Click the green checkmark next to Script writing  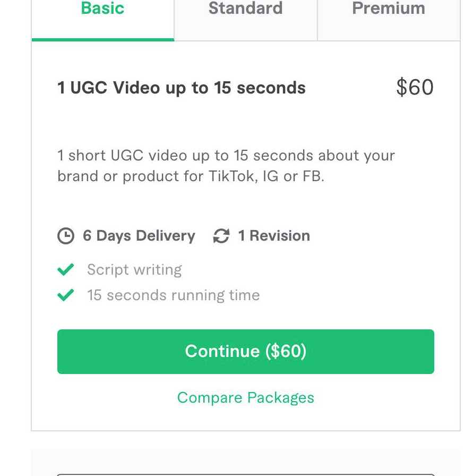(65, 269)
